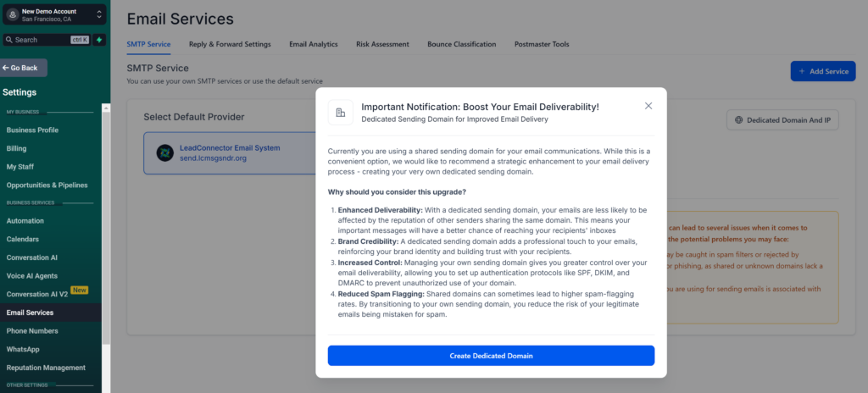
Task: Switch to the Email Analytics tab
Action: 314,44
